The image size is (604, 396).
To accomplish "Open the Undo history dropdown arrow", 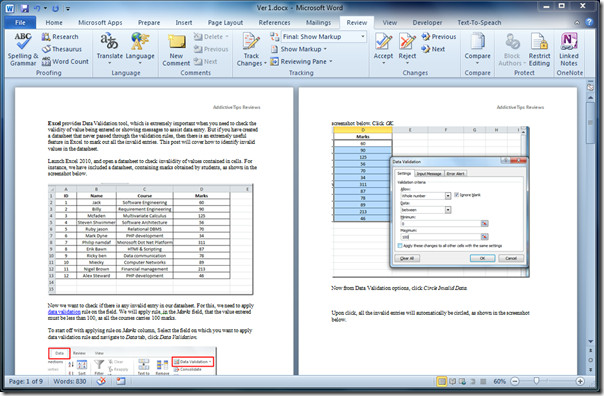I will [x=45, y=8].
